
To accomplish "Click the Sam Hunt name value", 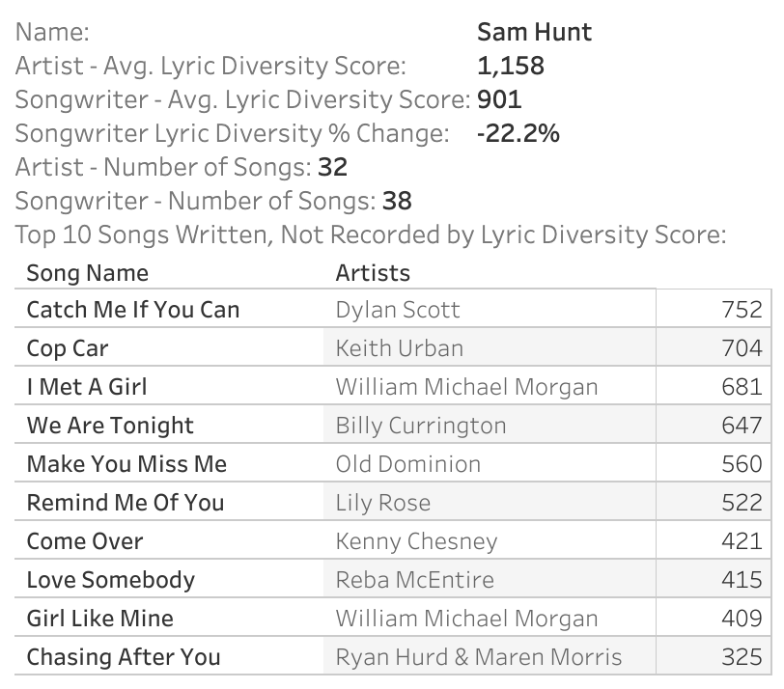I will 534,32.
